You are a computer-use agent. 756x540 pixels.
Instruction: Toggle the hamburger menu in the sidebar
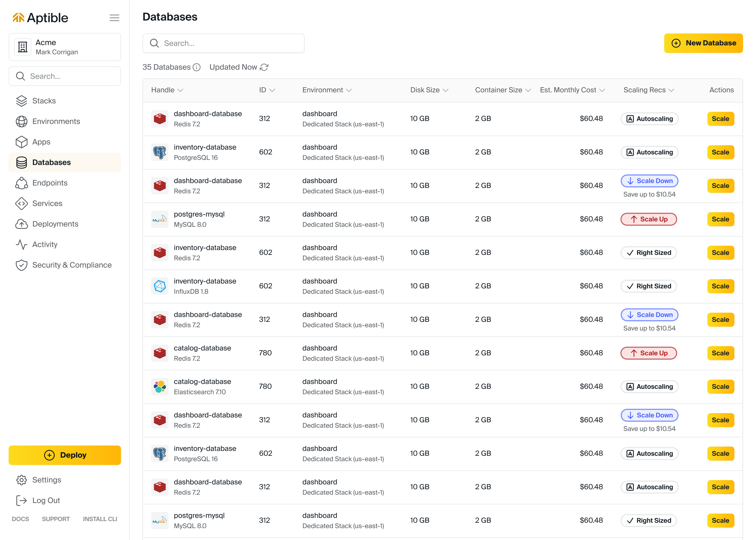click(114, 18)
